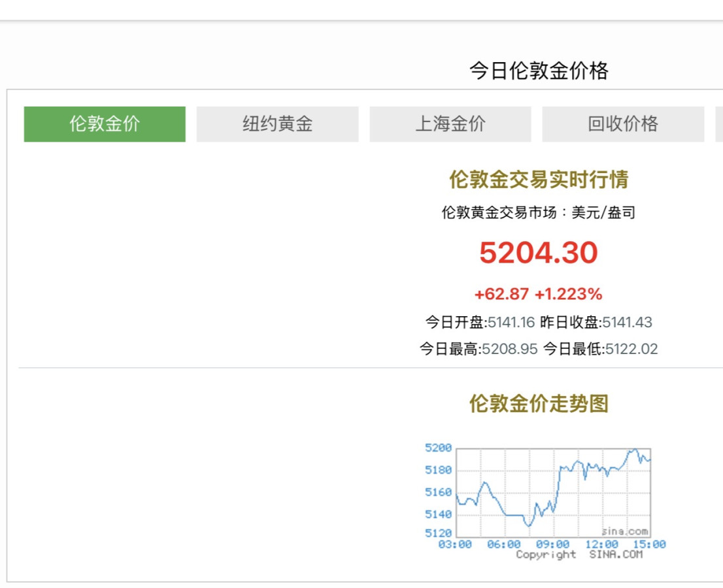Open the 上海金价 tab
Screen dimensions: 723x588
pos(450,124)
